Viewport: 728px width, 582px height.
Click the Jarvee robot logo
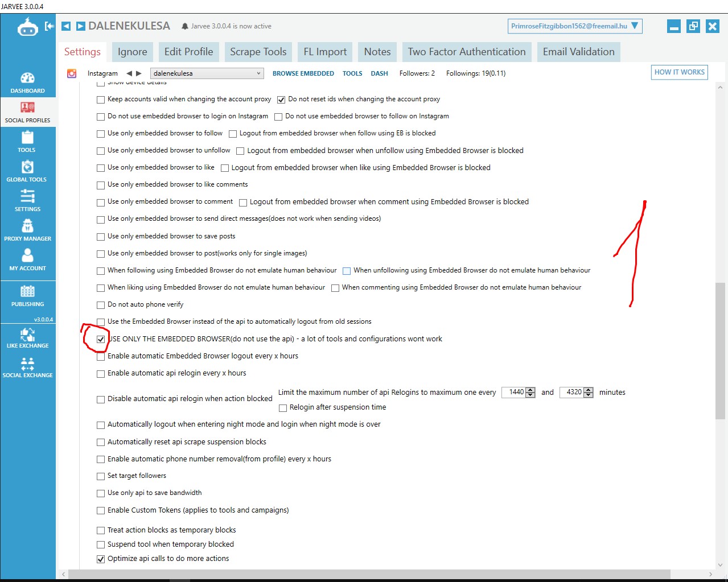point(27,26)
